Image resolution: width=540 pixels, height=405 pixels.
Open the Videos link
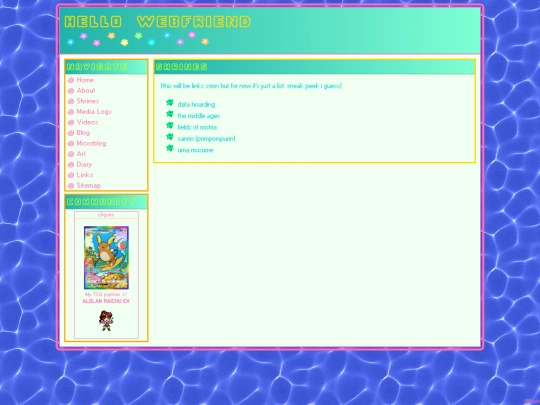tap(87, 122)
